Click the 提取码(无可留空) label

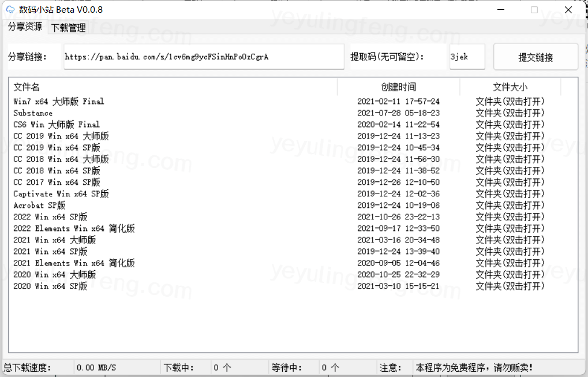click(x=387, y=57)
